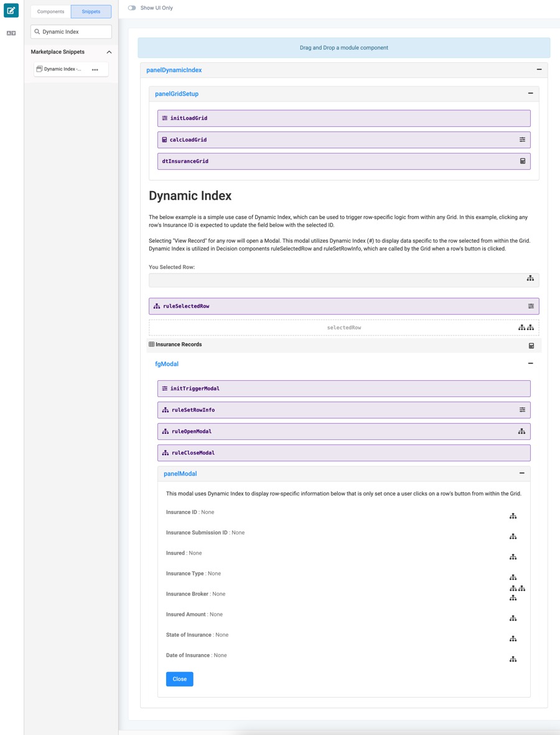
Task: Click calculator icon beside Insurance Records
Action: [531, 346]
